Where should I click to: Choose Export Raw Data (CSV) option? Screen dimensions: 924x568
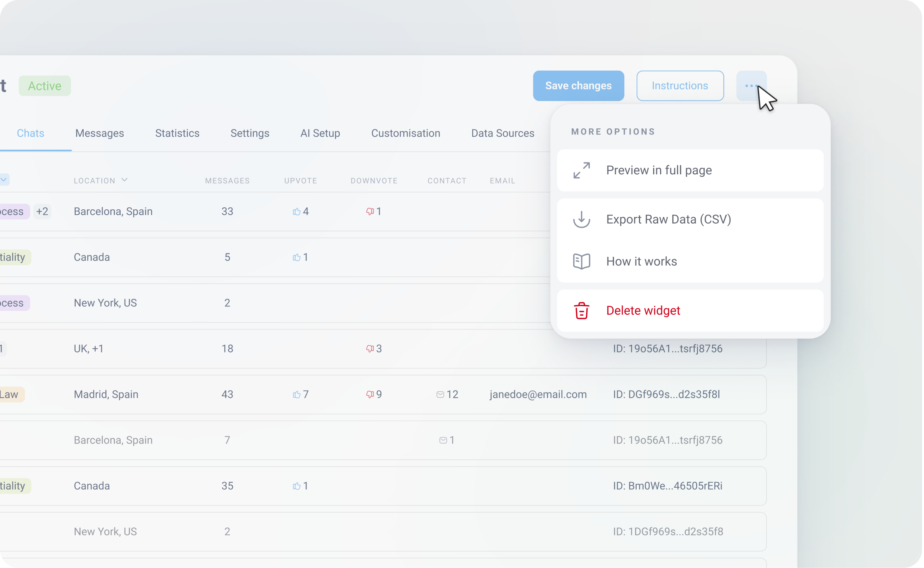tap(669, 219)
